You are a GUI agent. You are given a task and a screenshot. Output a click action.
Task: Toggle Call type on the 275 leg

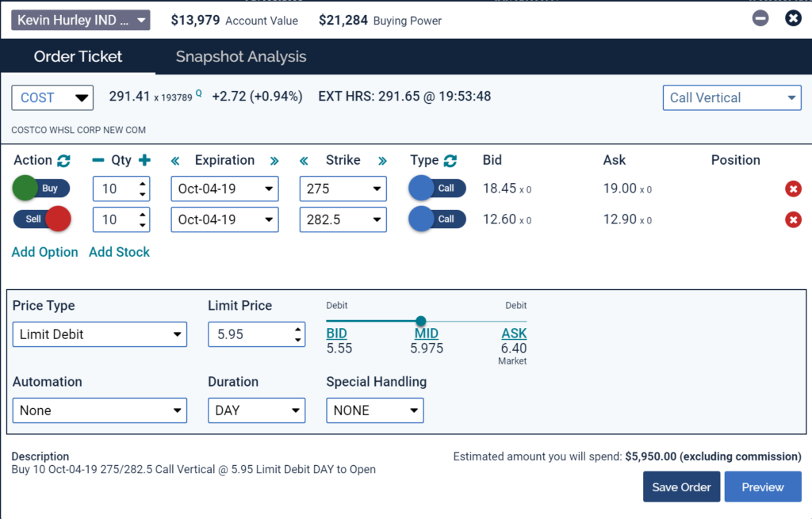coord(437,189)
